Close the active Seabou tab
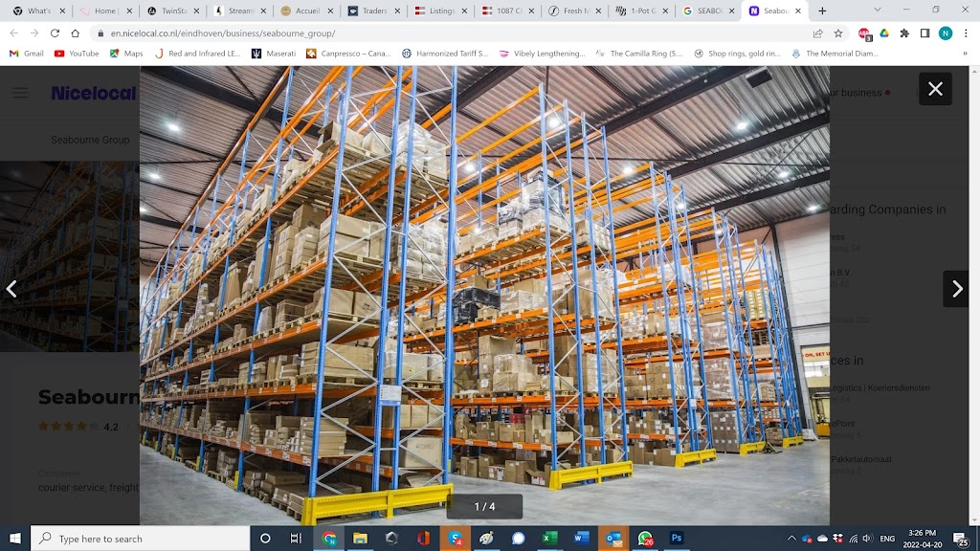980x551 pixels. (x=798, y=11)
